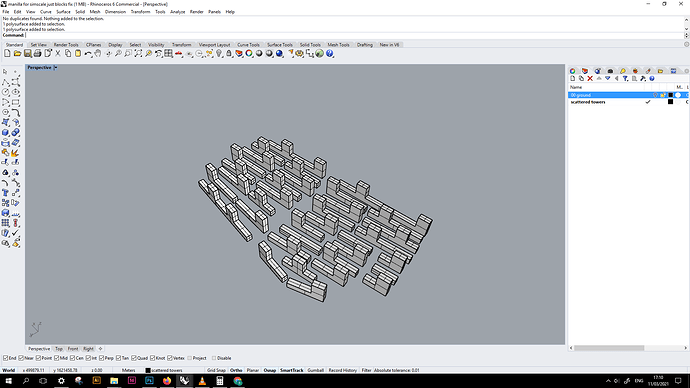
Task: Toggle the Quad osnap checkbox
Action: [134, 358]
